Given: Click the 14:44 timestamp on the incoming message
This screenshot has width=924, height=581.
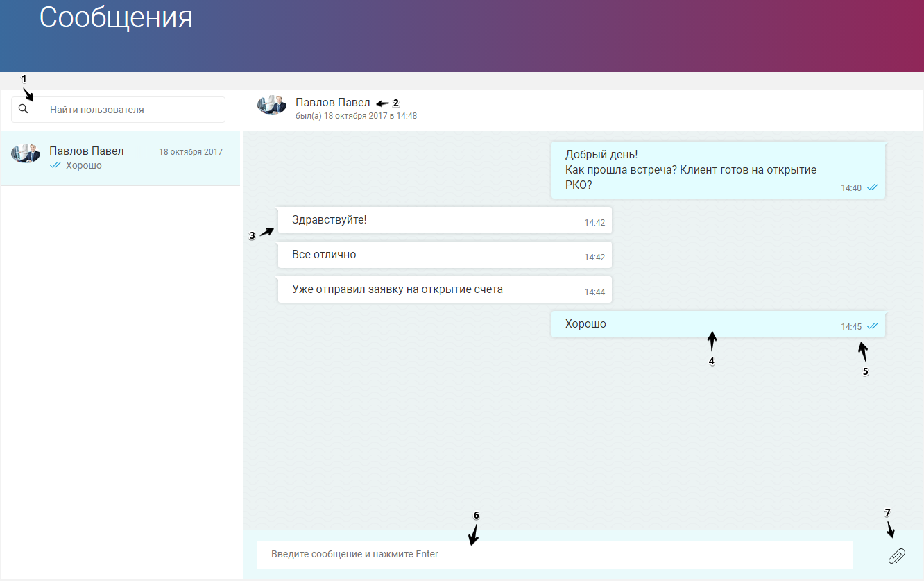Looking at the screenshot, I should coord(594,292).
